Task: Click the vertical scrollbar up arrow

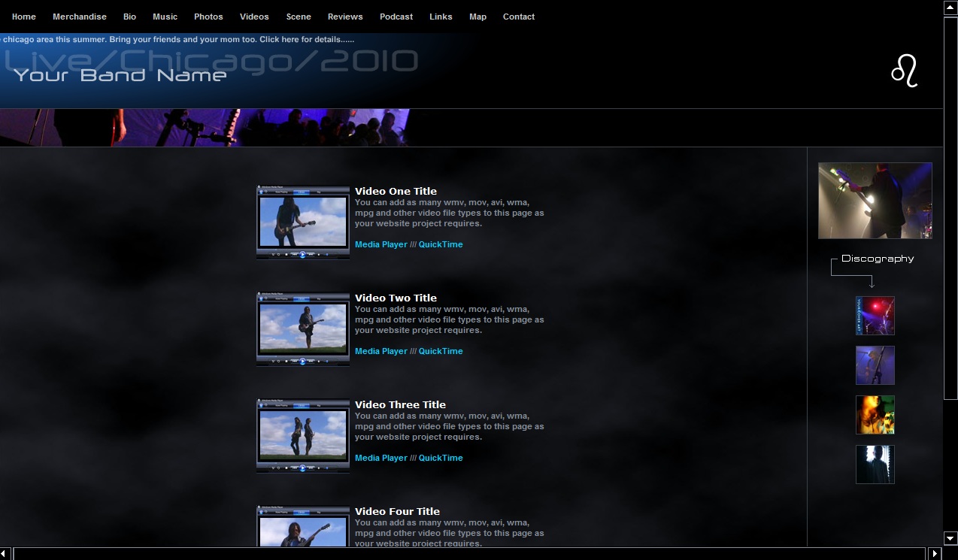Action: pyautogui.click(x=950, y=8)
